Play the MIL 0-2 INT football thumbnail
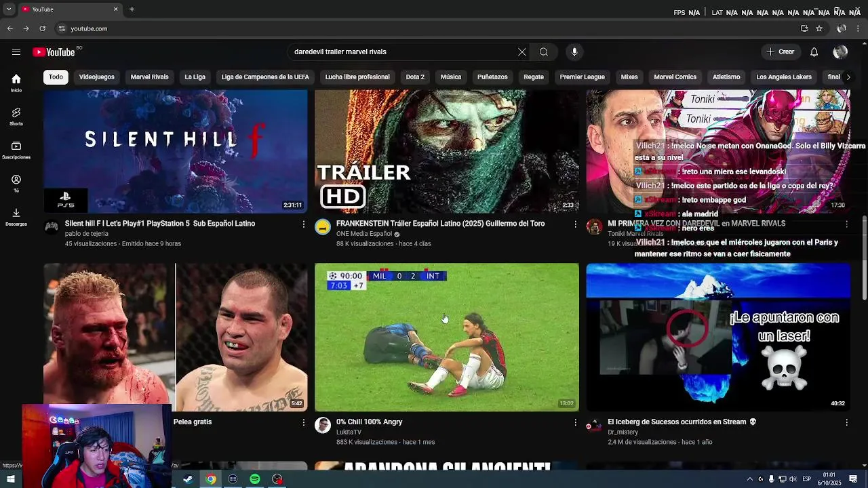The width and height of the screenshot is (868, 488). pos(447,338)
